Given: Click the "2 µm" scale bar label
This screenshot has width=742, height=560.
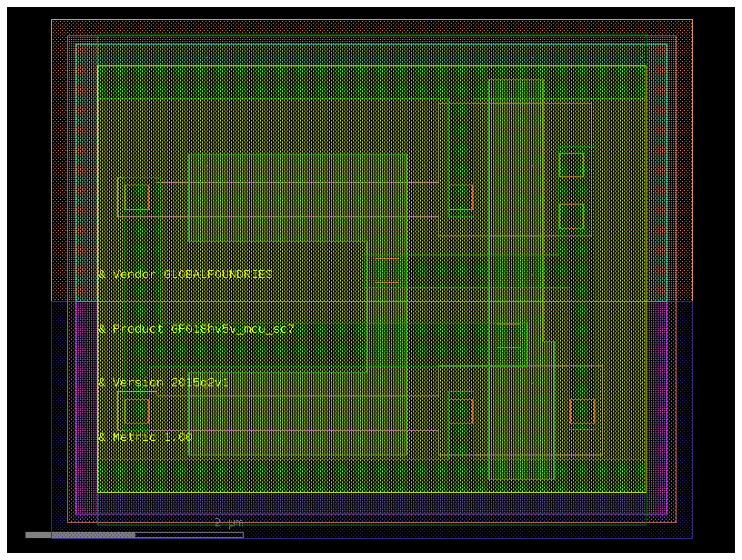Looking at the screenshot, I should [x=228, y=523].
